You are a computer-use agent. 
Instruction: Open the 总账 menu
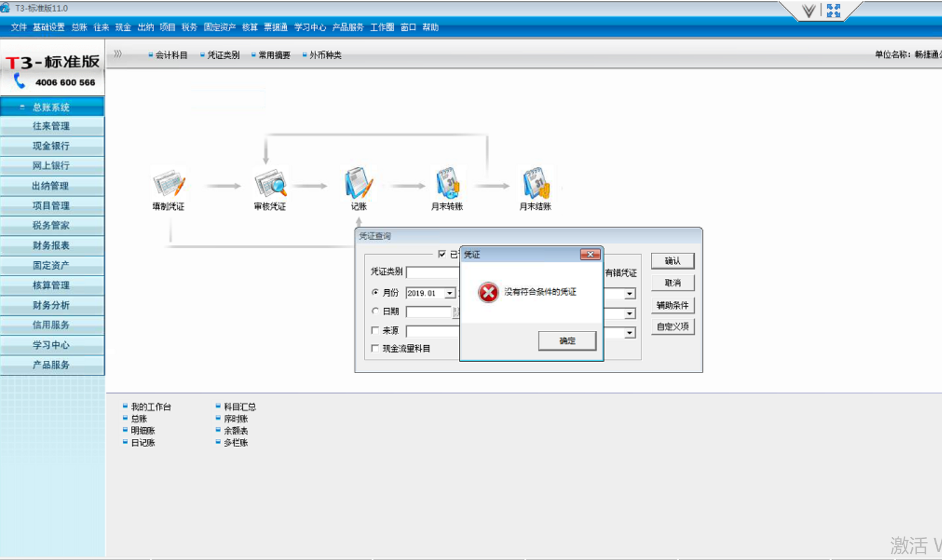coord(79,27)
